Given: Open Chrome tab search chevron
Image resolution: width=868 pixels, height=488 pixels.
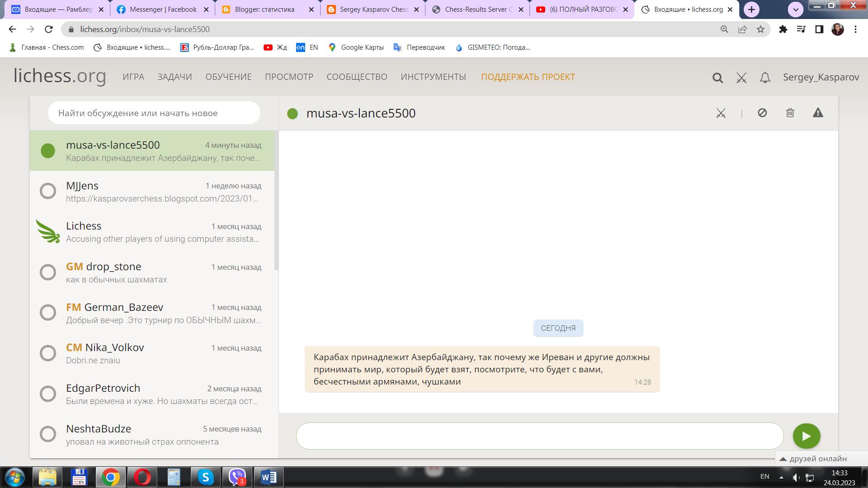Looking at the screenshot, I should click(796, 9).
